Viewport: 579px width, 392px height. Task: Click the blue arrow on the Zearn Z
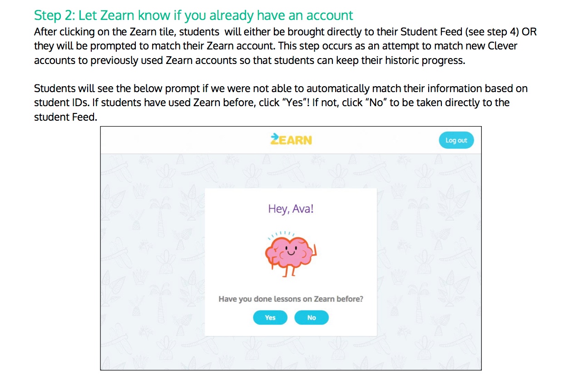pos(274,135)
